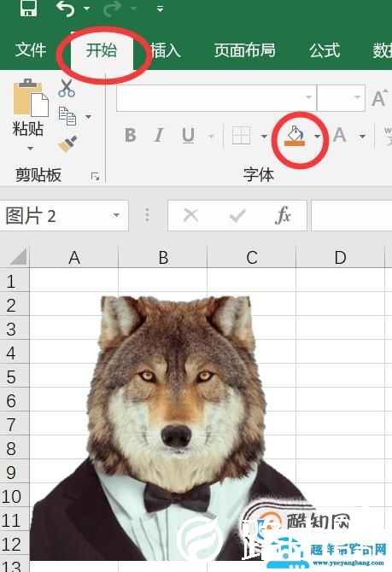Open the 剪贴板 dialog launcher
Screen dimensions: 392x572
pos(96,177)
